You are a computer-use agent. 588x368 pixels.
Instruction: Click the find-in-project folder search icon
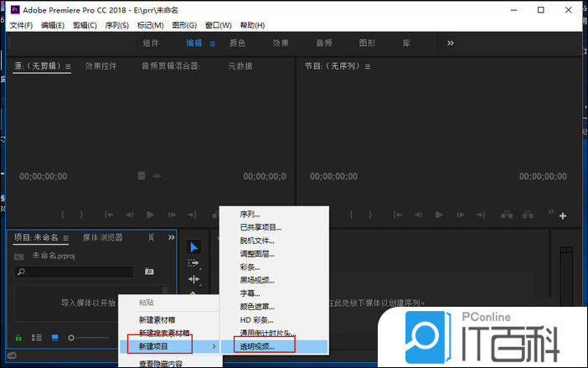pos(149,272)
